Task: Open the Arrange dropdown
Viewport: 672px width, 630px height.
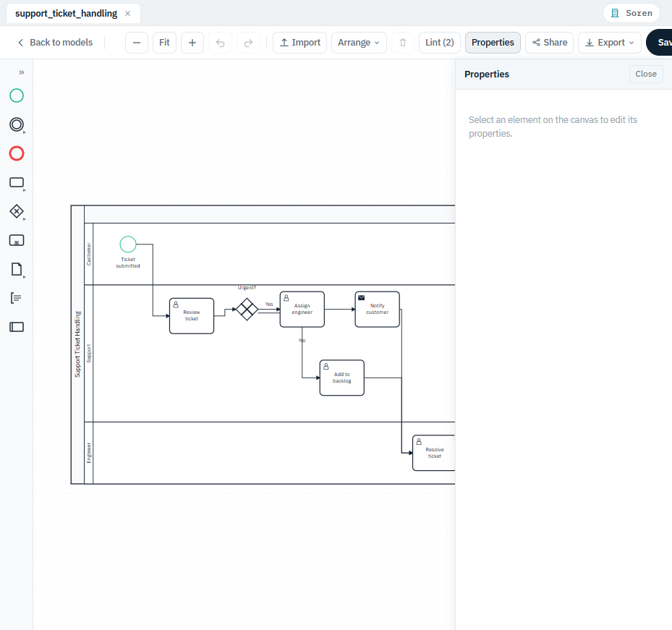Action: click(359, 43)
